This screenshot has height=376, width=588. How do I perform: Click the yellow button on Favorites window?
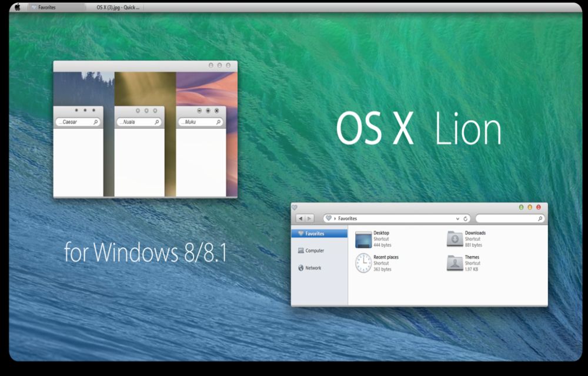530,207
